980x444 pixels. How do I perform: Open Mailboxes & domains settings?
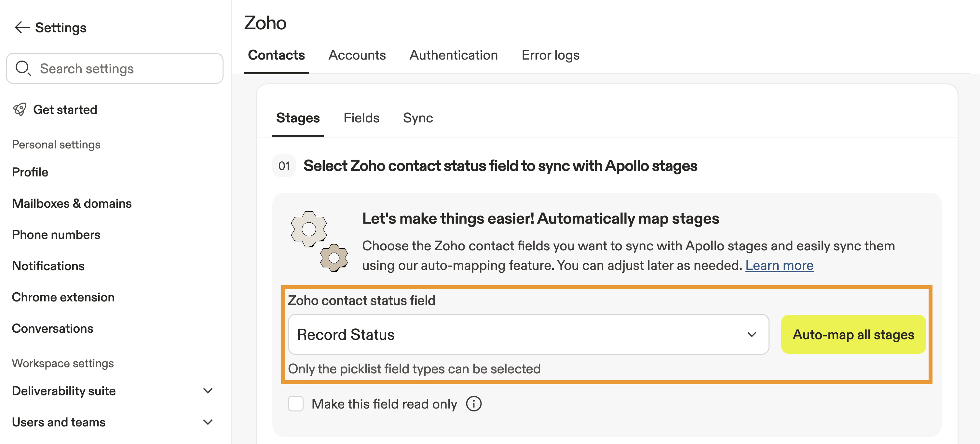coord(72,203)
